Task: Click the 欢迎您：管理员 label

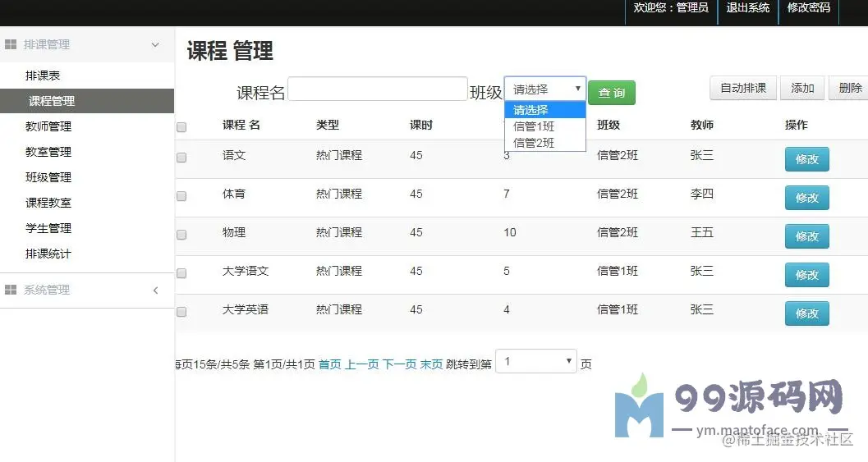Action: click(671, 7)
